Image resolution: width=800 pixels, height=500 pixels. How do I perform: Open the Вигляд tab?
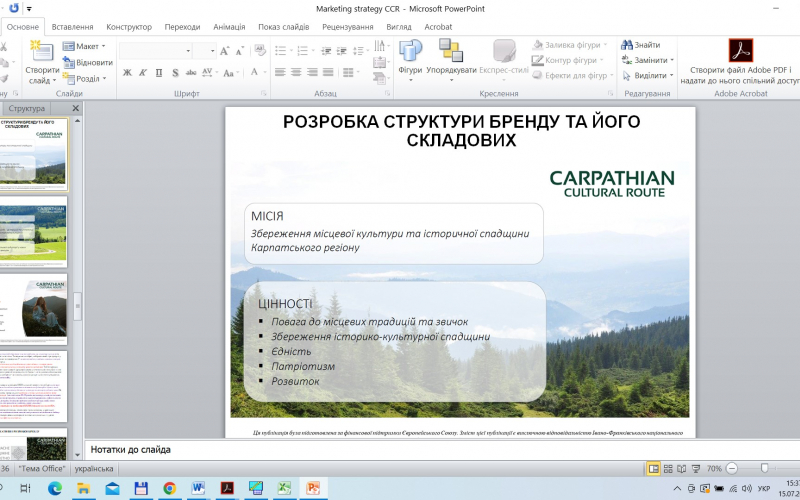click(x=399, y=27)
